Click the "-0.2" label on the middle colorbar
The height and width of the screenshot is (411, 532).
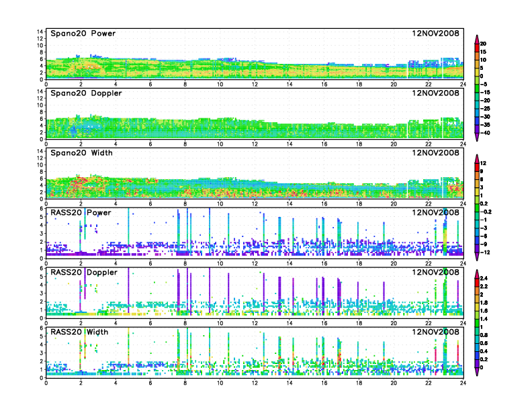tap(486, 212)
